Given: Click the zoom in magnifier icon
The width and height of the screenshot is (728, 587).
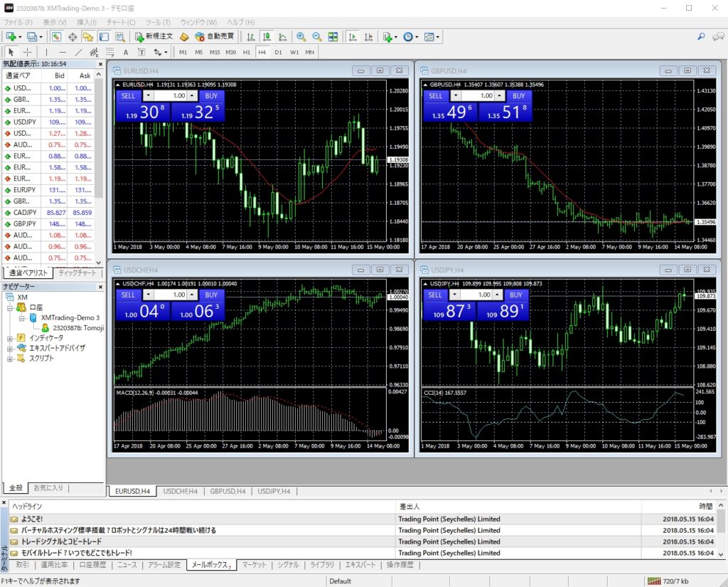Looking at the screenshot, I should [301, 36].
